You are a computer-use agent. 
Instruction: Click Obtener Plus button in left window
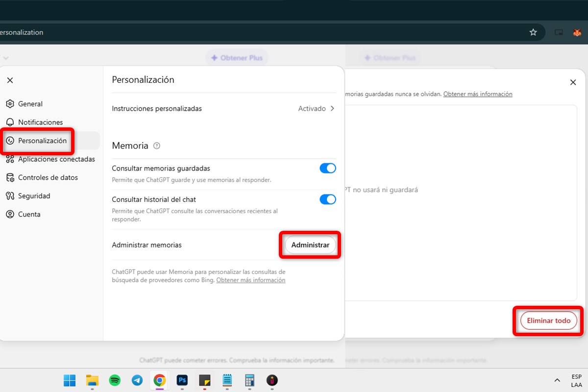pos(237,58)
